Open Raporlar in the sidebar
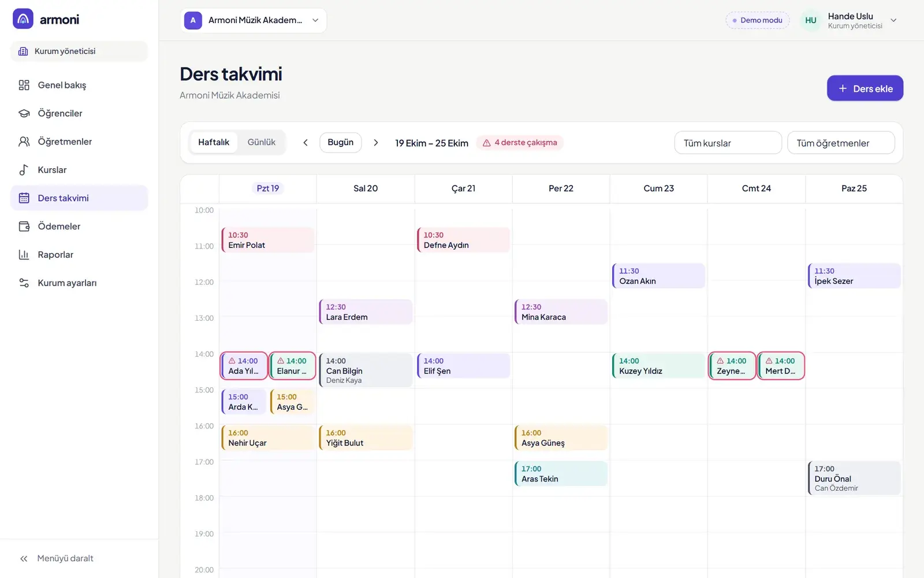Image resolution: width=924 pixels, height=578 pixels. (x=79, y=255)
